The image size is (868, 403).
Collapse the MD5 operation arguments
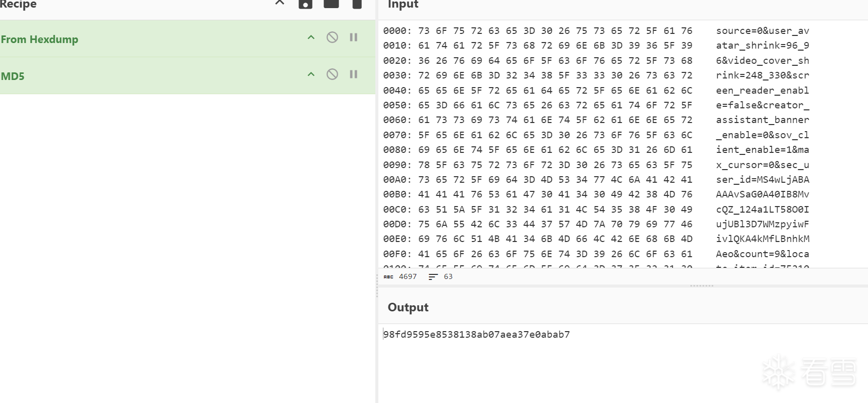pyautogui.click(x=311, y=74)
